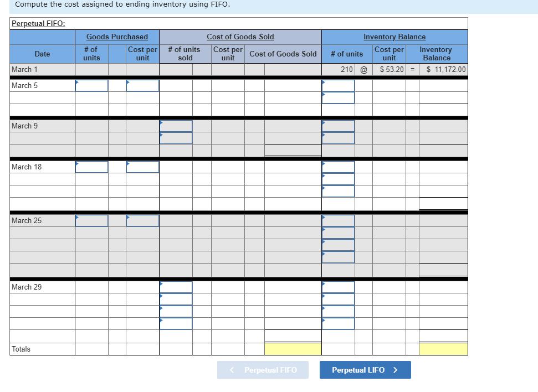Select the third March 25 inventory balance units field
Image resolution: width=538 pixels, height=392 pixels.
tap(338, 244)
